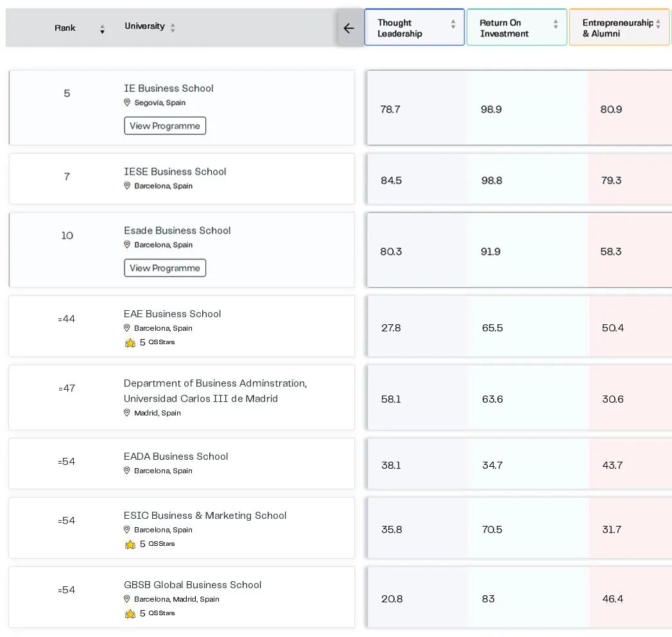Viewport: 672px width, 637px height.
Task: Click Thought Leadership sort arrows
Action: 453,24
